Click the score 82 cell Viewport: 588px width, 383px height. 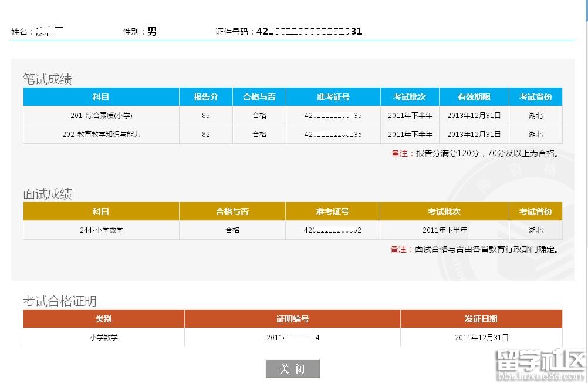pyautogui.click(x=205, y=135)
